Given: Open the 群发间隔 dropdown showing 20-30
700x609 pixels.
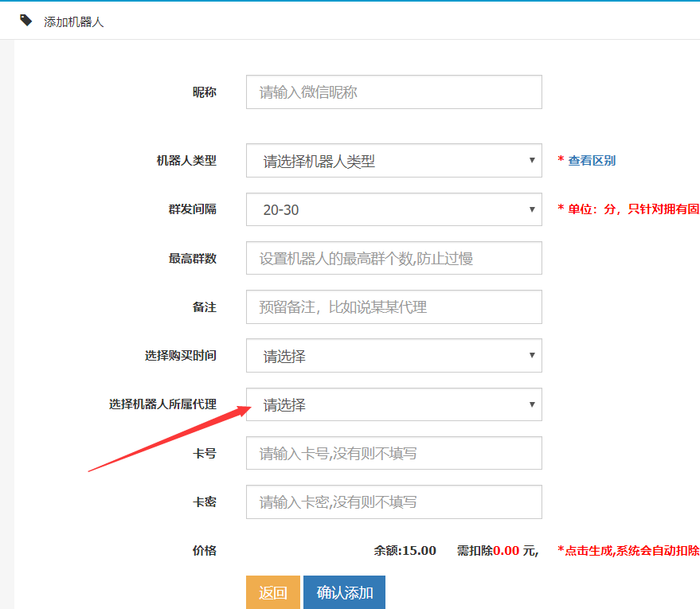Looking at the screenshot, I should 393,209.
